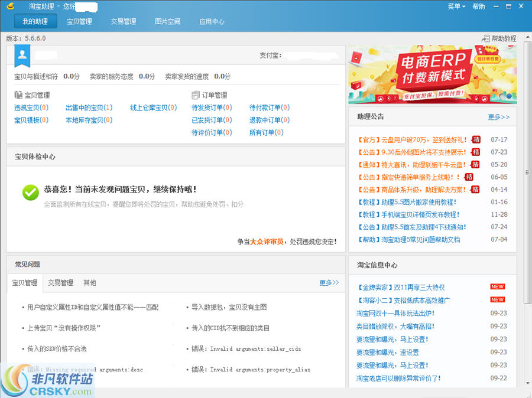The width and height of the screenshot is (532, 398).
Task: Click the user avatar bookmark icon
Action: 22,56
